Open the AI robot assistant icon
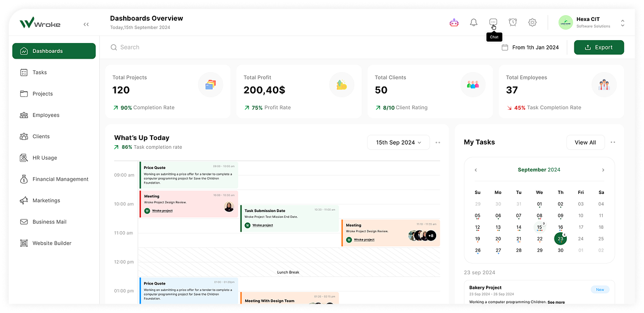Image resolution: width=644 pixels, height=313 pixels. [454, 23]
